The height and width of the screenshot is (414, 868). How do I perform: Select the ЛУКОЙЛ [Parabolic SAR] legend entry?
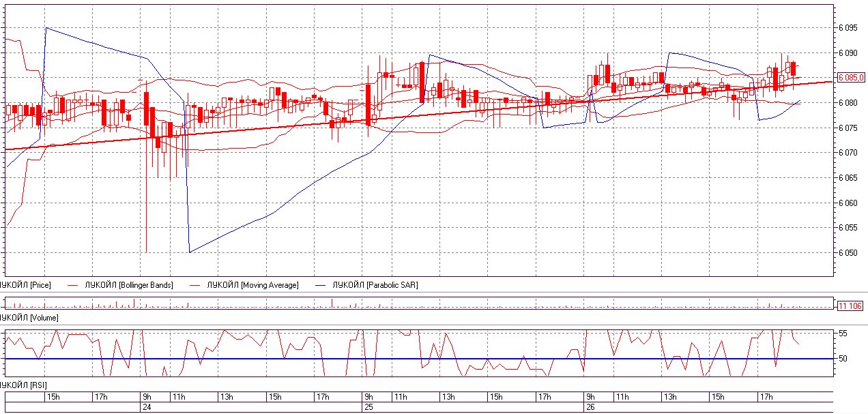tap(375, 285)
